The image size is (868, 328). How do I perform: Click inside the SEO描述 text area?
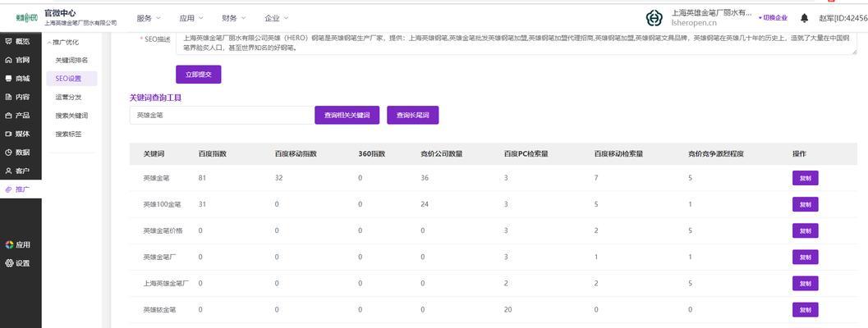517,43
